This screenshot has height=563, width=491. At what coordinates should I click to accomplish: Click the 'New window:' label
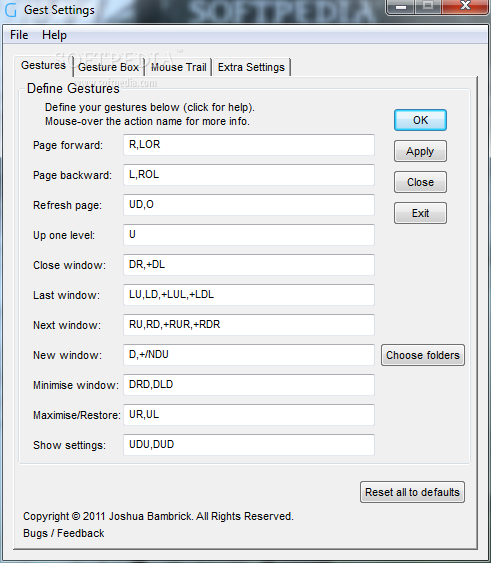(67, 355)
